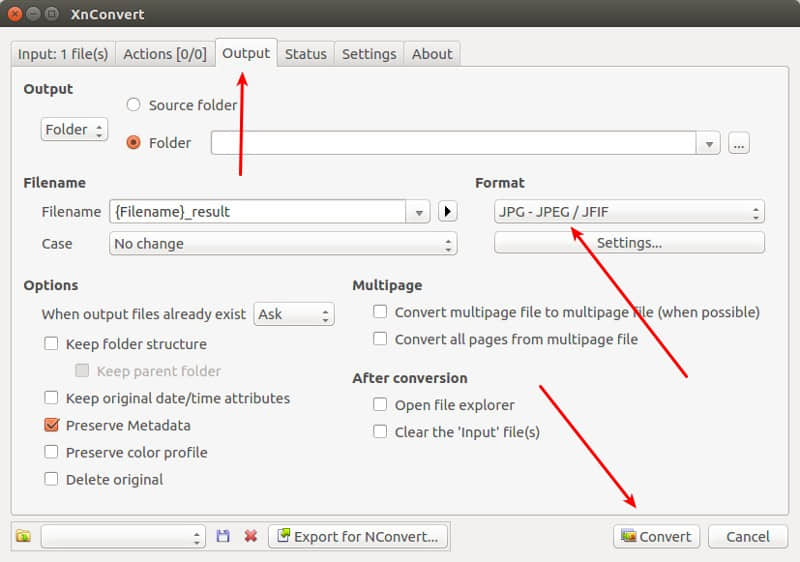The height and width of the screenshot is (562, 800).
Task: Enable Delete original checkbox
Action: (52, 479)
